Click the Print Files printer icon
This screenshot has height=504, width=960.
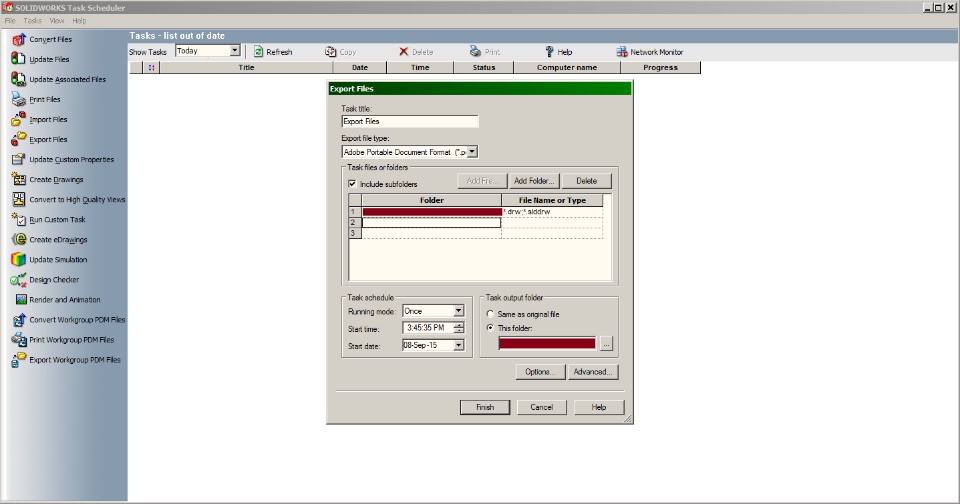[x=18, y=99]
